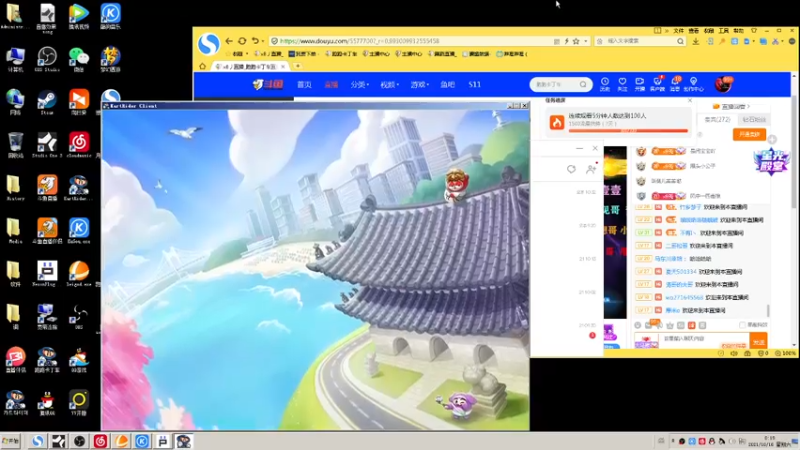Click the Sogou browser back arrow
The width and height of the screenshot is (800, 450).
pos(229,41)
